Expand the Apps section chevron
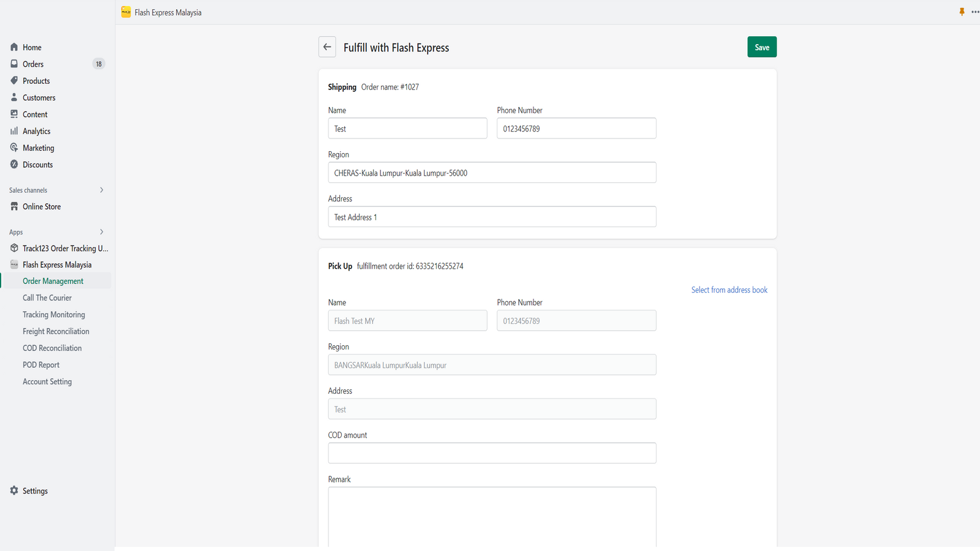The height and width of the screenshot is (551, 980). tap(102, 232)
